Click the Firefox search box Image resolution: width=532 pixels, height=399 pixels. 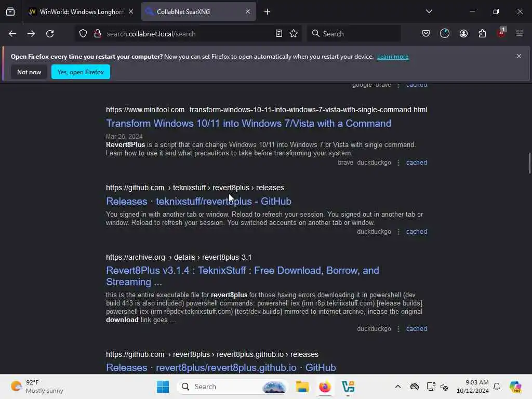pos(354,34)
